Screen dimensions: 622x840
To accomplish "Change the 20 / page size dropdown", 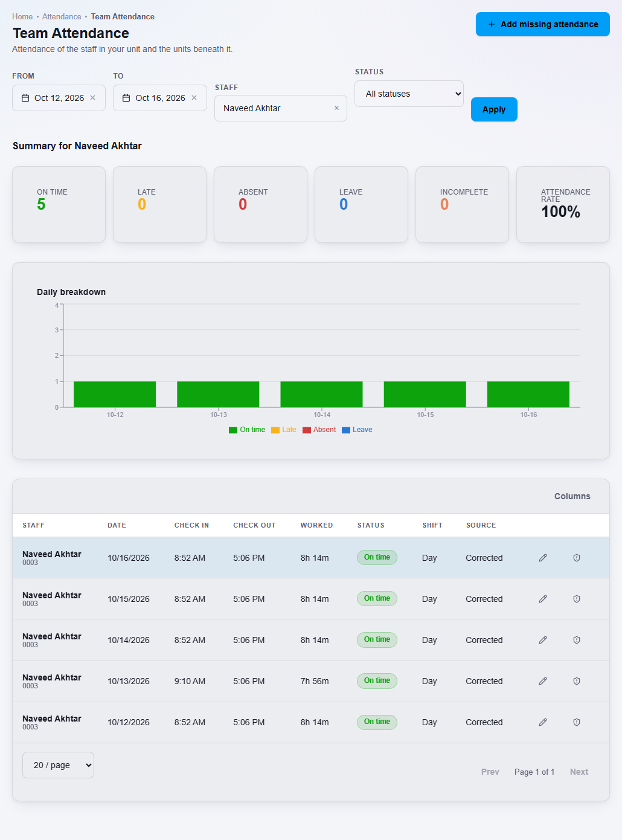I will tap(58, 765).
